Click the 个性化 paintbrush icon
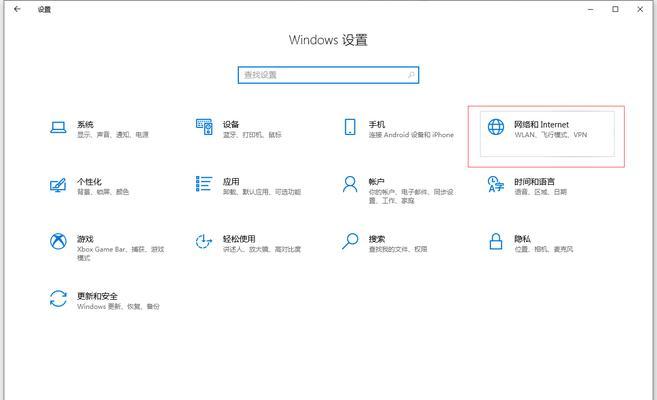This screenshot has width=657, height=400. (58, 185)
